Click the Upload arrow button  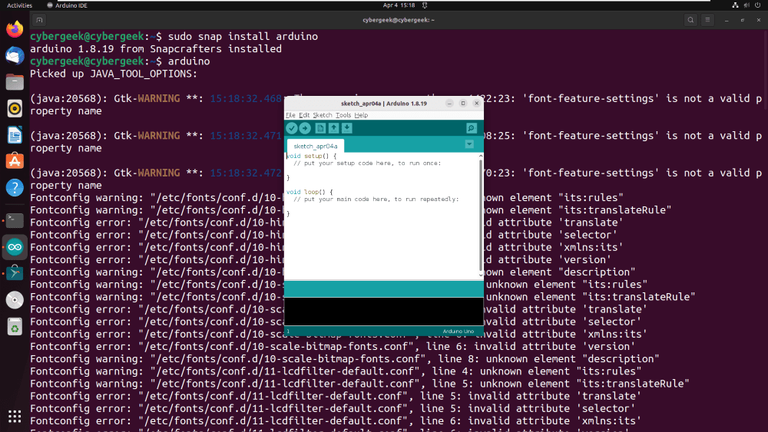coord(305,128)
